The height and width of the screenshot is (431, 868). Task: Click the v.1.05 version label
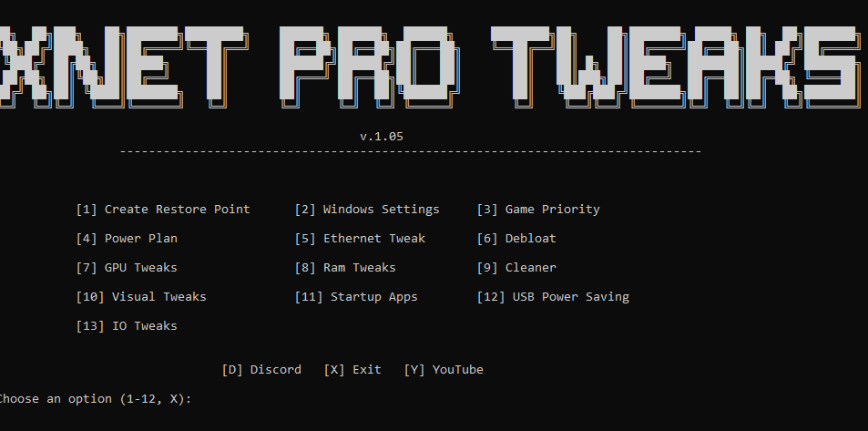pyautogui.click(x=382, y=137)
